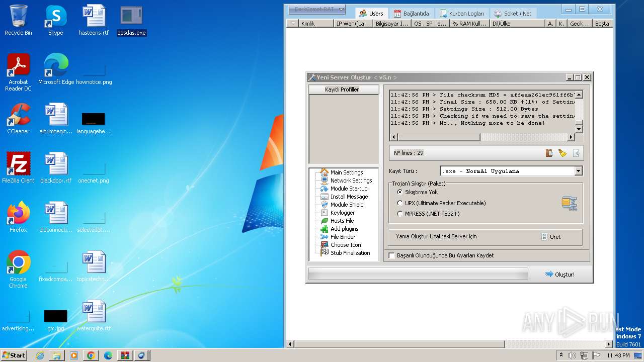The height and width of the screenshot is (362, 644).
Task: Switch to the Bağlantıda tab
Action: click(x=412, y=14)
